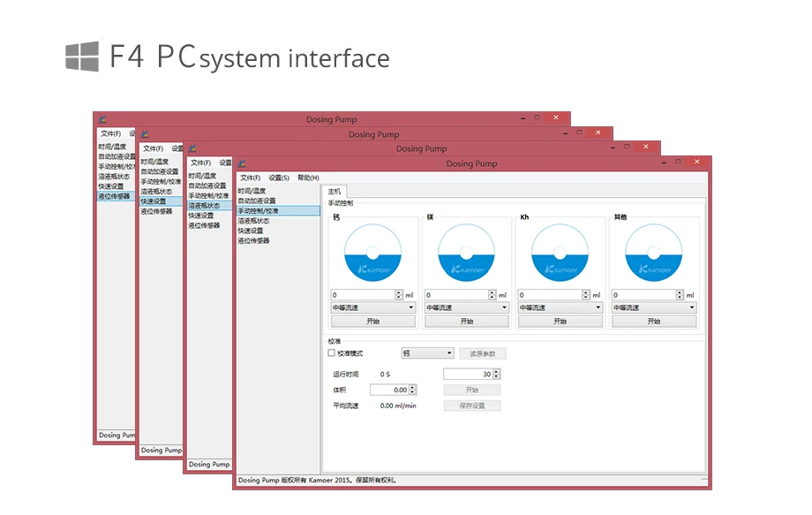Select 快速设置 in the rearmost window sidebar
This screenshot has height=515, width=812.
(111, 186)
